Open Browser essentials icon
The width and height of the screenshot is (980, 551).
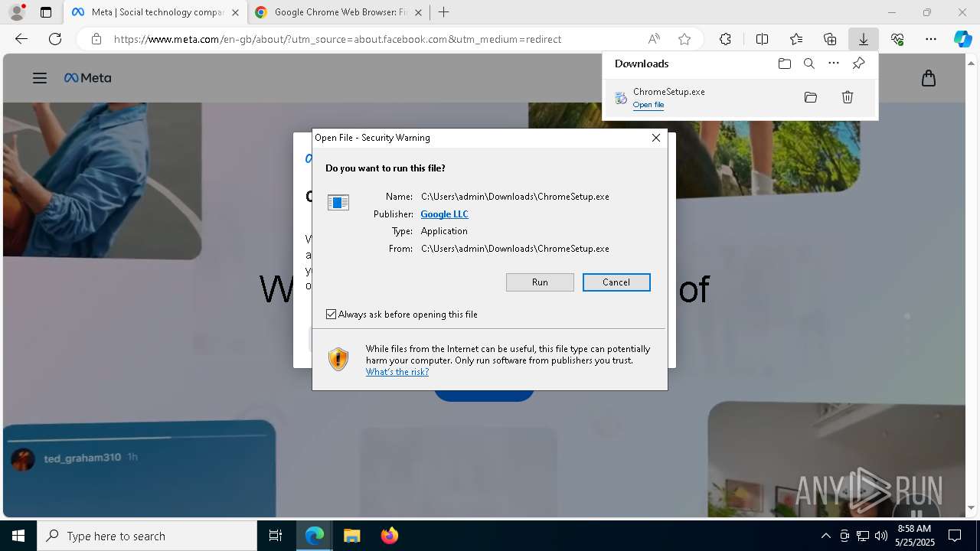pos(897,39)
